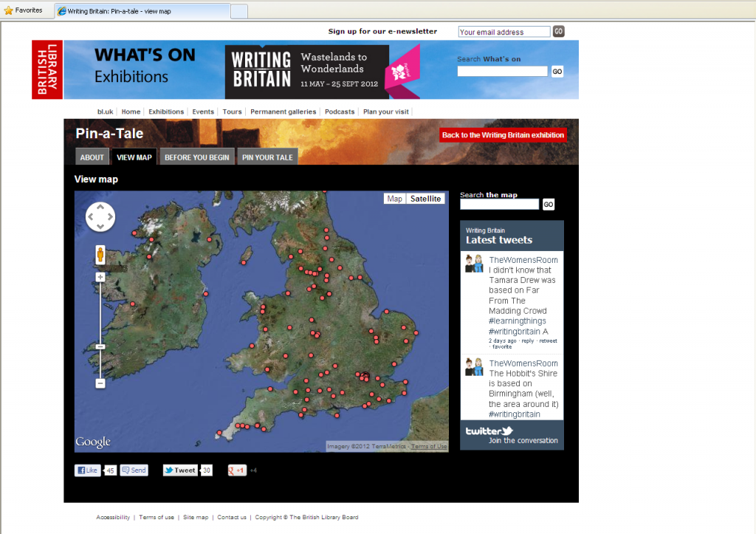Click the Search What's on field
This screenshot has height=534, width=756.
pos(502,72)
